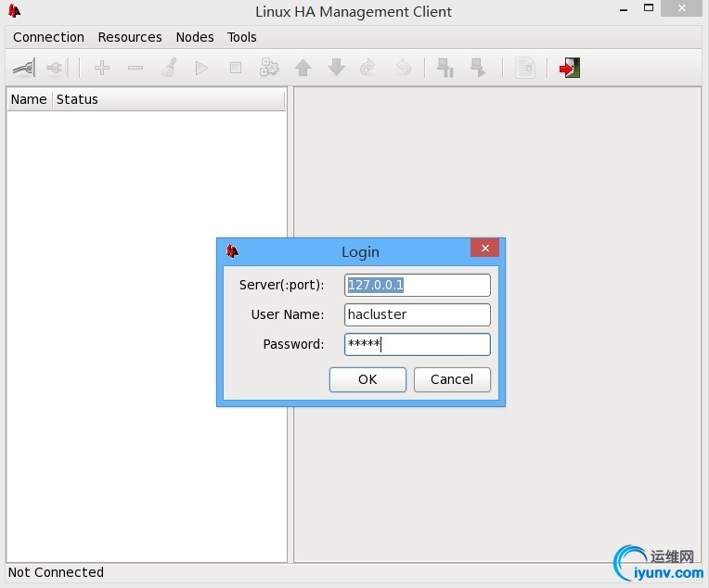Click the Migrate resource curved-arrow icon
Viewport: 709px width, 588px height.
pyautogui.click(x=368, y=68)
